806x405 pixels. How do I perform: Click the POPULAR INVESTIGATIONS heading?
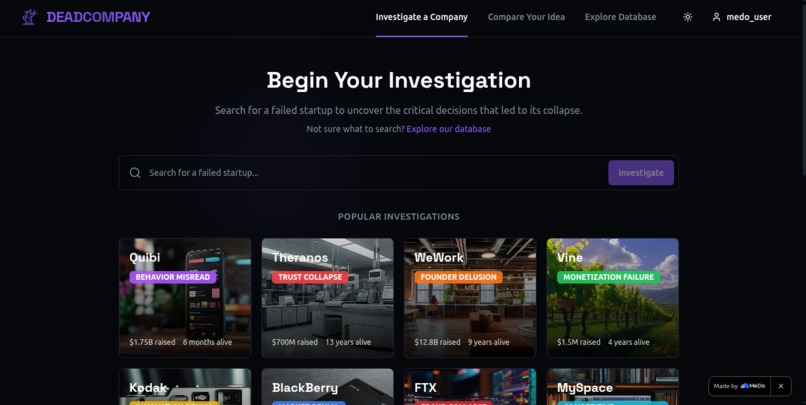(399, 217)
